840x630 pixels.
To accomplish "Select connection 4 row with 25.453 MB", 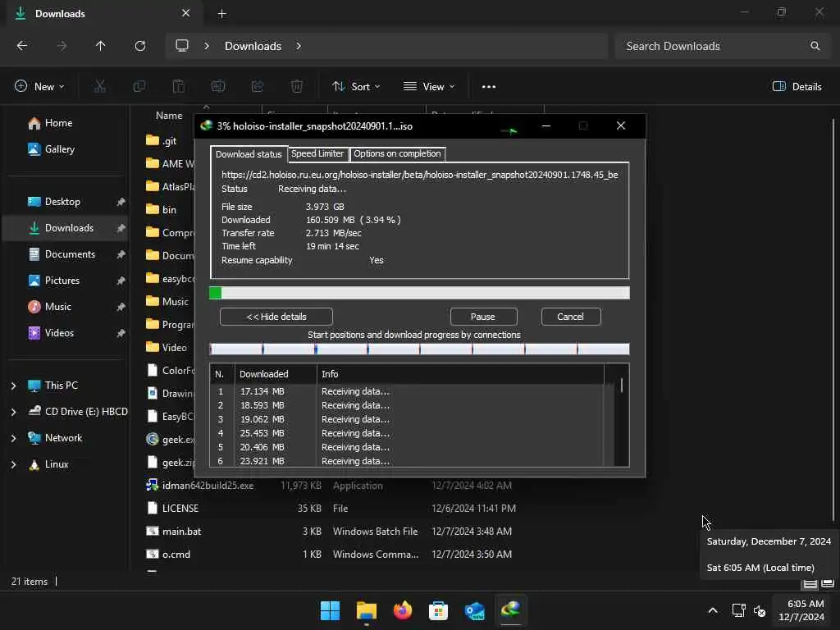I will pos(407,433).
